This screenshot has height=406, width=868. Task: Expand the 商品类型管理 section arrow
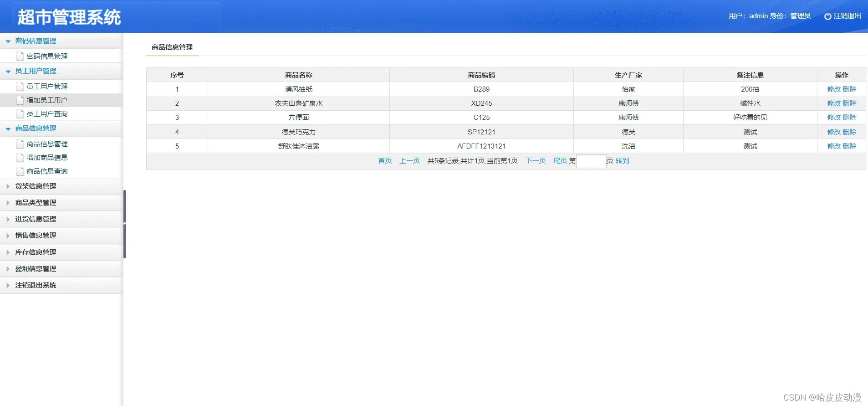point(8,202)
